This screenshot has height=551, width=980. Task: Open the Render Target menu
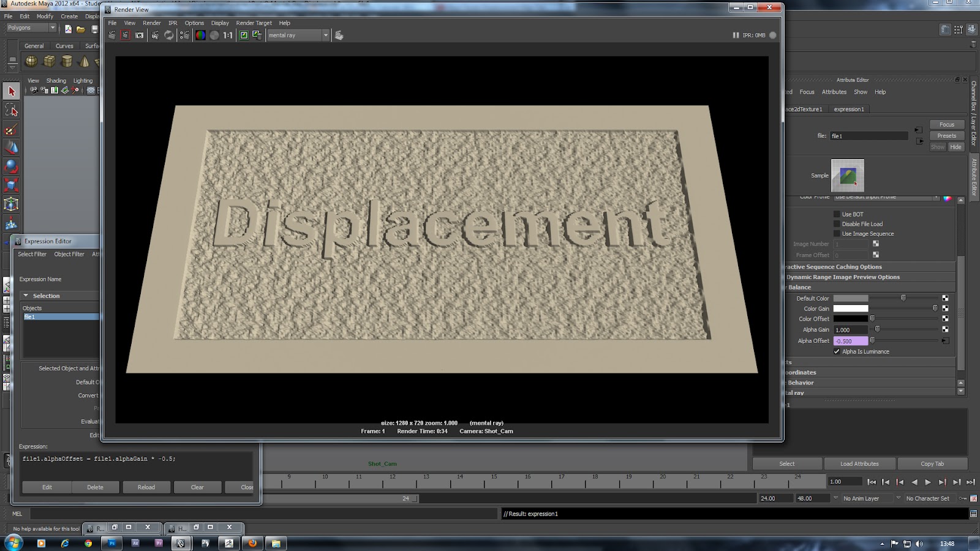click(254, 23)
